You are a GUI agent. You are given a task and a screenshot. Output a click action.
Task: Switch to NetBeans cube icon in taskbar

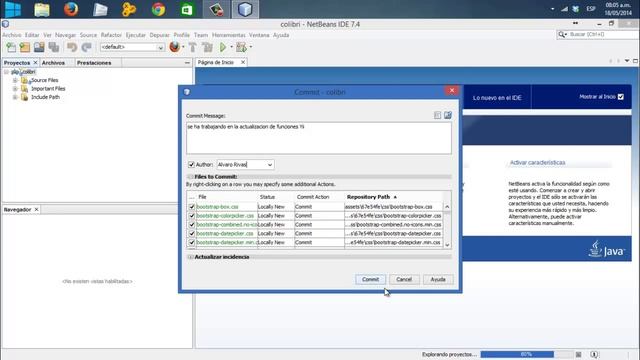(x=245, y=9)
